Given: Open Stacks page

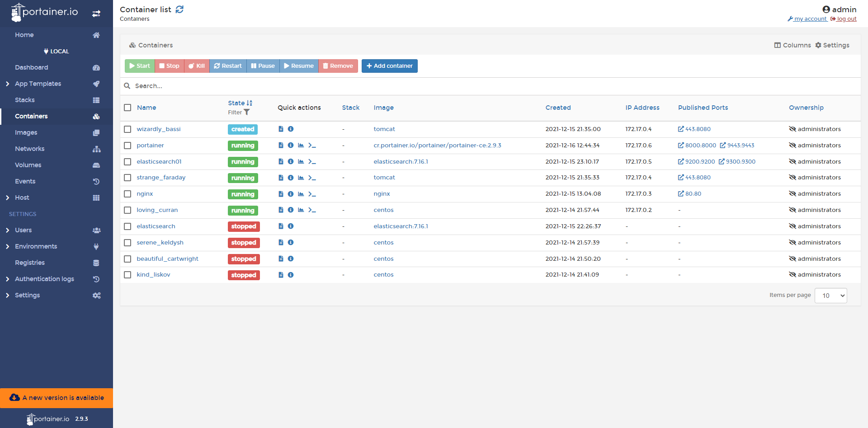Looking at the screenshot, I should 25,100.
